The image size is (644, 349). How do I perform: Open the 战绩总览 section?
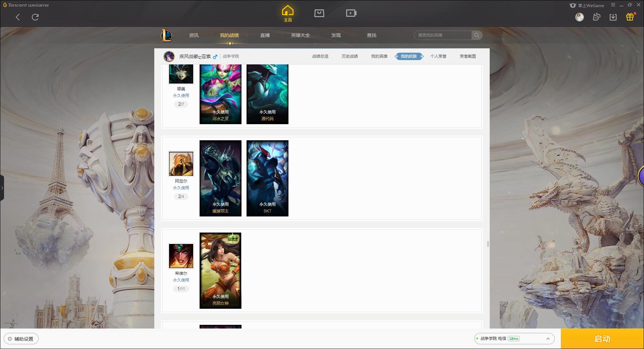tap(320, 56)
